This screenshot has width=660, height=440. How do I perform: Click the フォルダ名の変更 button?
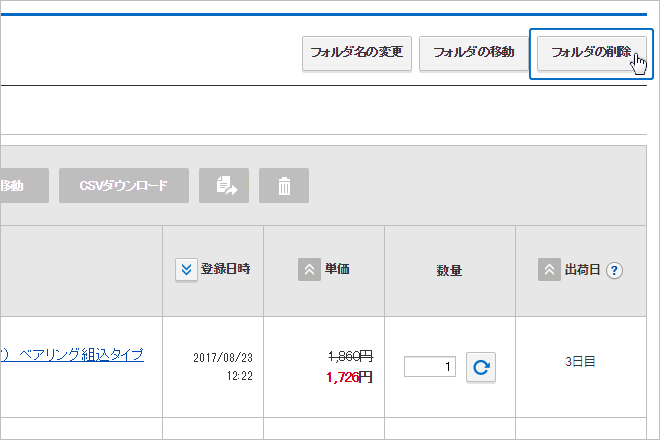tap(356, 53)
